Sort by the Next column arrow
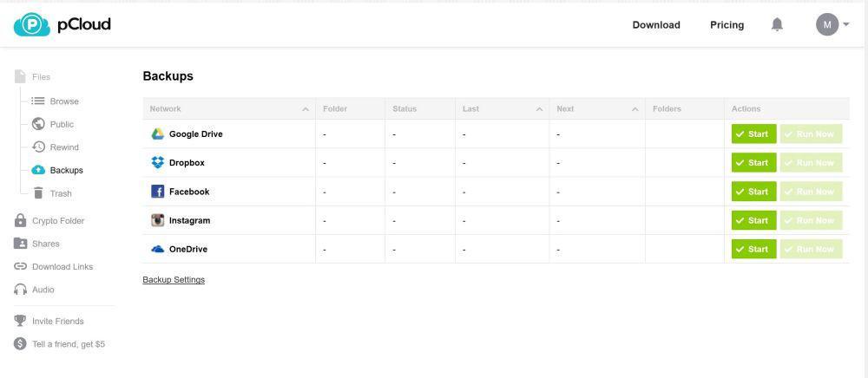 (x=635, y=109)
